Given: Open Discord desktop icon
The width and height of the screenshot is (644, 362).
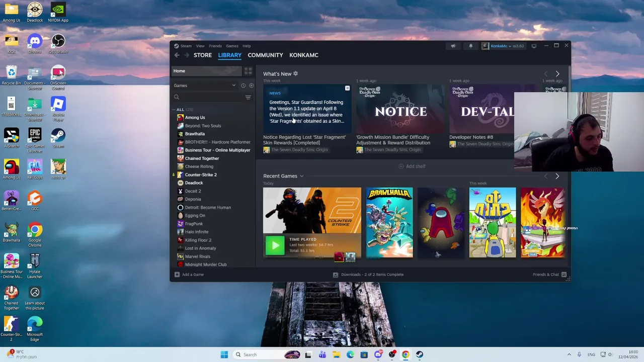Looking at the screenshot, I should coord(35,44).
